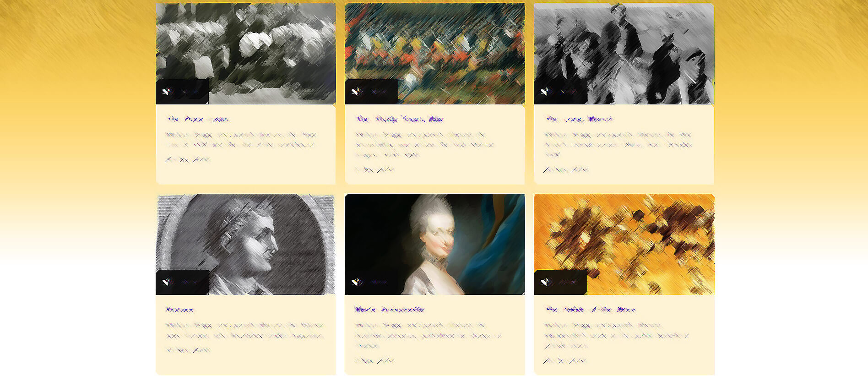Screen dimensions: 868x376
Task: Open title link under the Roman engraving
Action: coord(179,310)
